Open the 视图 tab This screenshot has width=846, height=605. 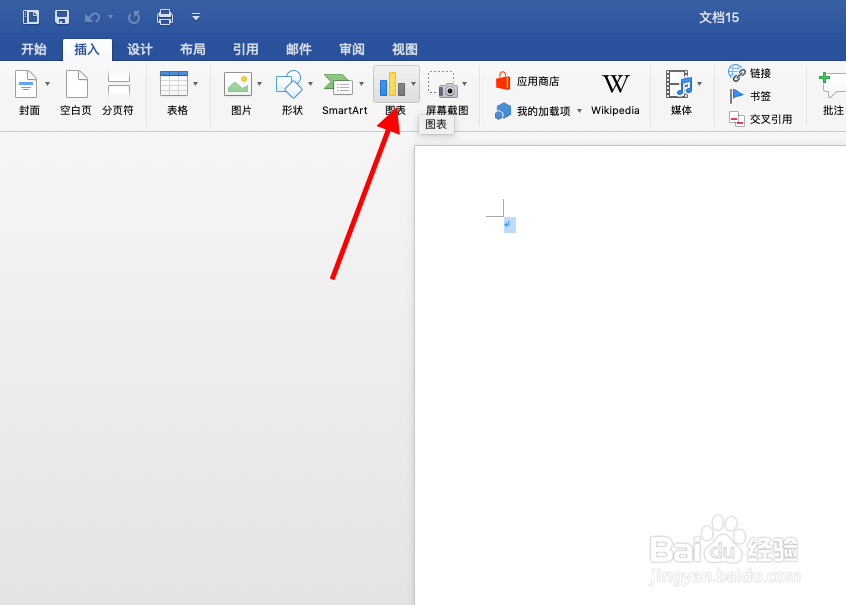[405, 50]
